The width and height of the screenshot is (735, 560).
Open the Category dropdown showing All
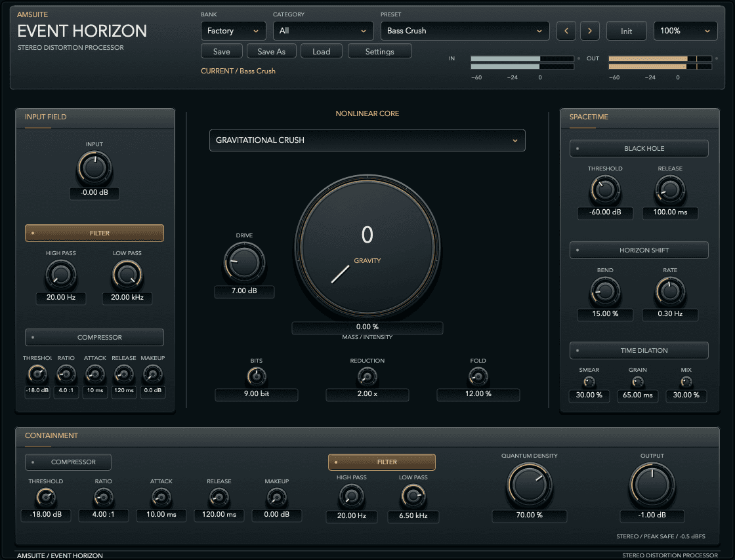(x=324, y=31)
